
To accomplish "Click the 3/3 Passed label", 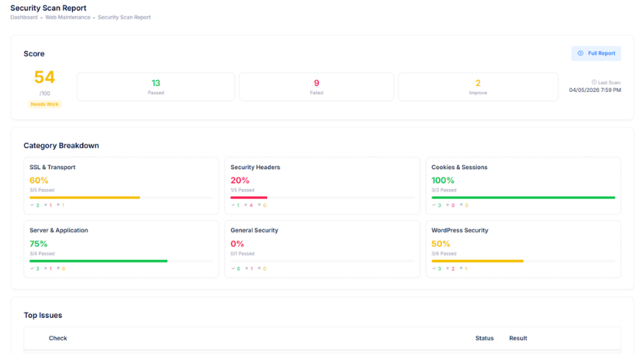I will pos(444,190).
